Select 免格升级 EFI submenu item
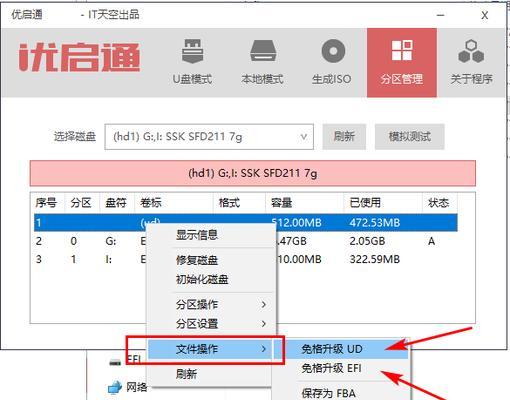Image resolution: width=510 pixels, height=400 pixels. tap(341, 368)
